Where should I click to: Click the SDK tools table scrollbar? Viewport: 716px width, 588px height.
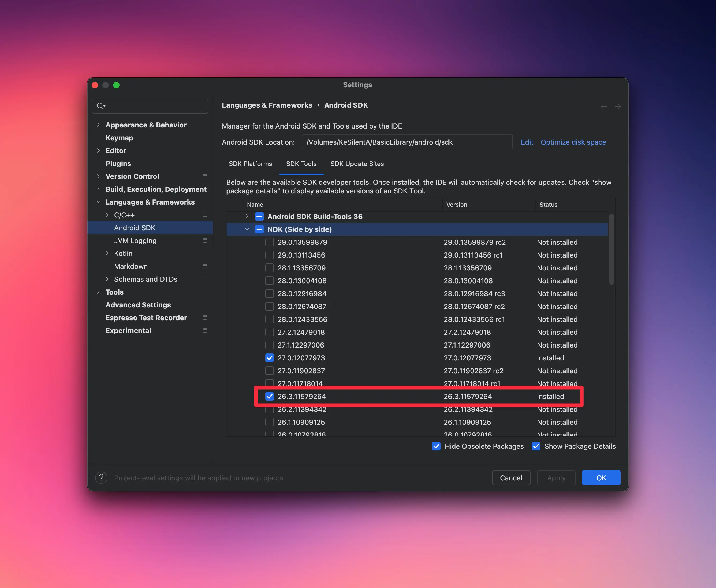pos(611,249)
